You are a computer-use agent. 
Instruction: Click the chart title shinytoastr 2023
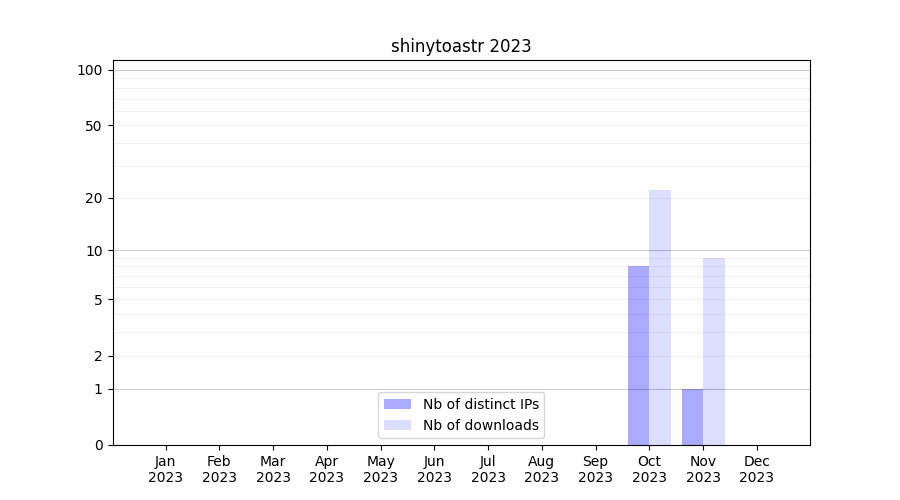tap(460, 46)
